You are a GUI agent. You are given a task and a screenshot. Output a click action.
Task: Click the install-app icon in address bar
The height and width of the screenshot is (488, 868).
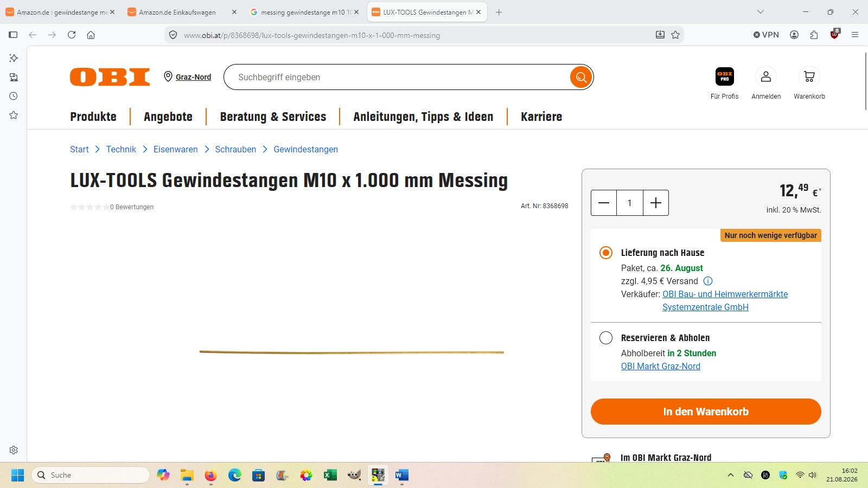coord(660,35)
